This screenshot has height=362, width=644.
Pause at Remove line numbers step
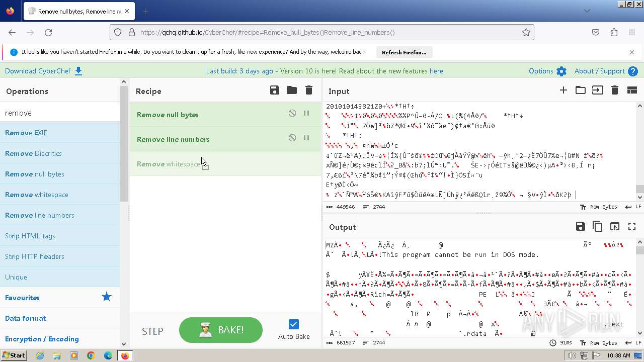(306, 138)
